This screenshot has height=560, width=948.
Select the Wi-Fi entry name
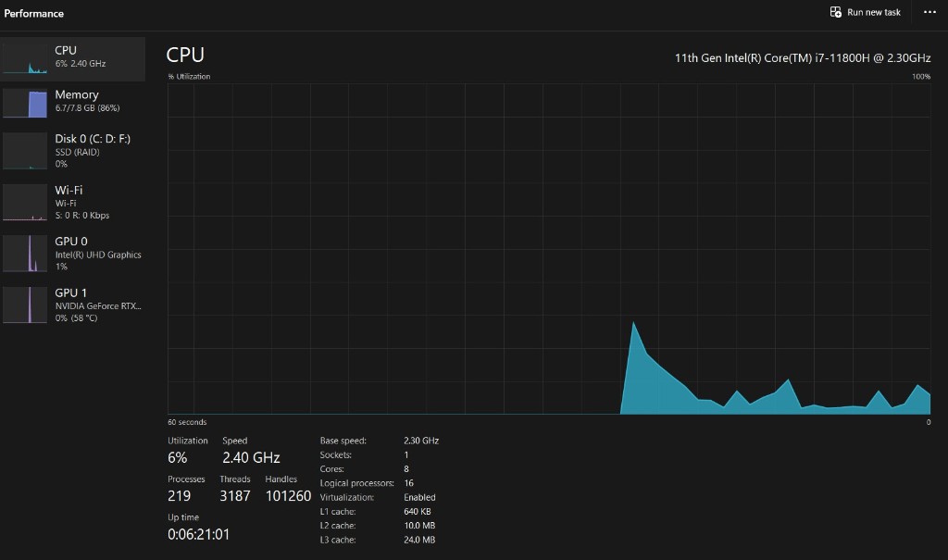click(70, 190)
